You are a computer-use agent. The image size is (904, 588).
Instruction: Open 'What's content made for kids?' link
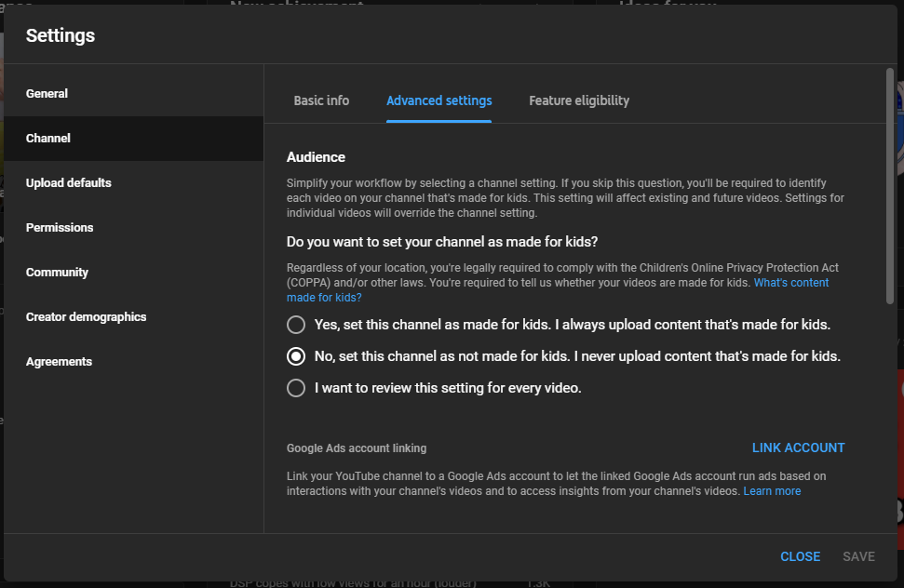[791, 283]
